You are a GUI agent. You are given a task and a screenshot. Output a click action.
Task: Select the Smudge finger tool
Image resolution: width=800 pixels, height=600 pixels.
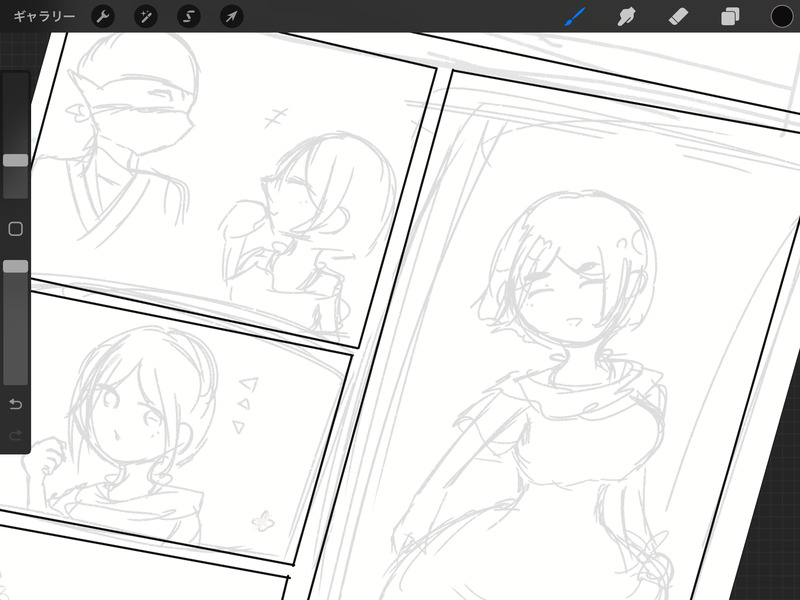[627, 16]
